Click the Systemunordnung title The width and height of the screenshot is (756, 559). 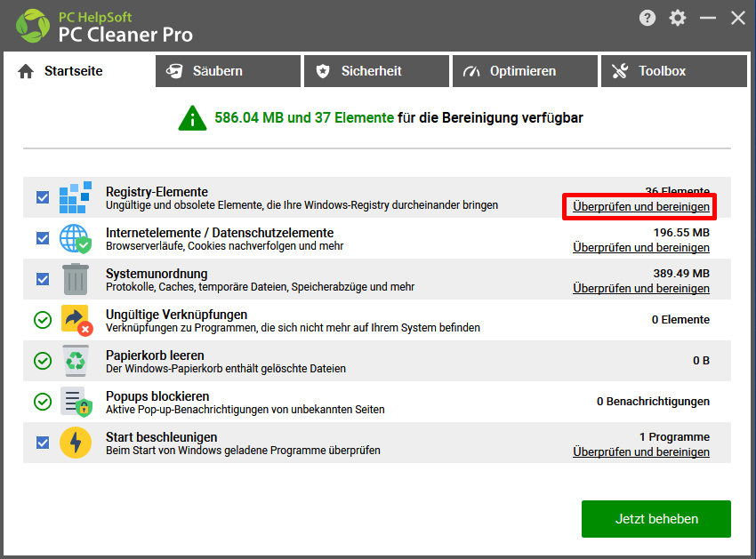point(157,274)
